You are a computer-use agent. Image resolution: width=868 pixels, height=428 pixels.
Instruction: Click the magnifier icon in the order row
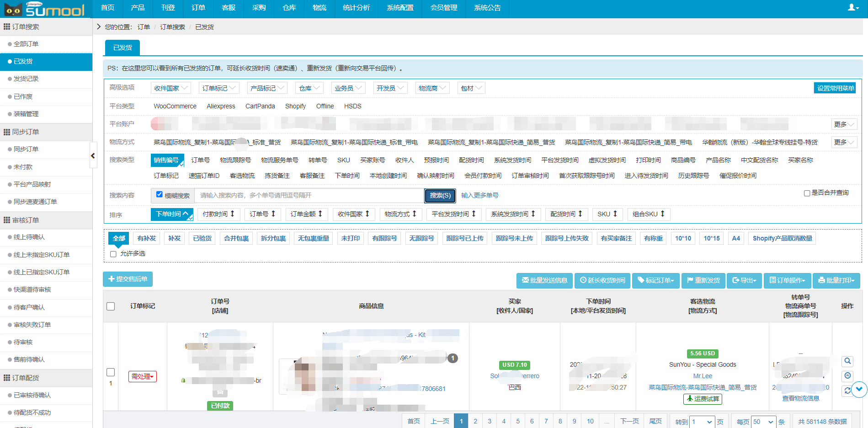coord(847,361)
